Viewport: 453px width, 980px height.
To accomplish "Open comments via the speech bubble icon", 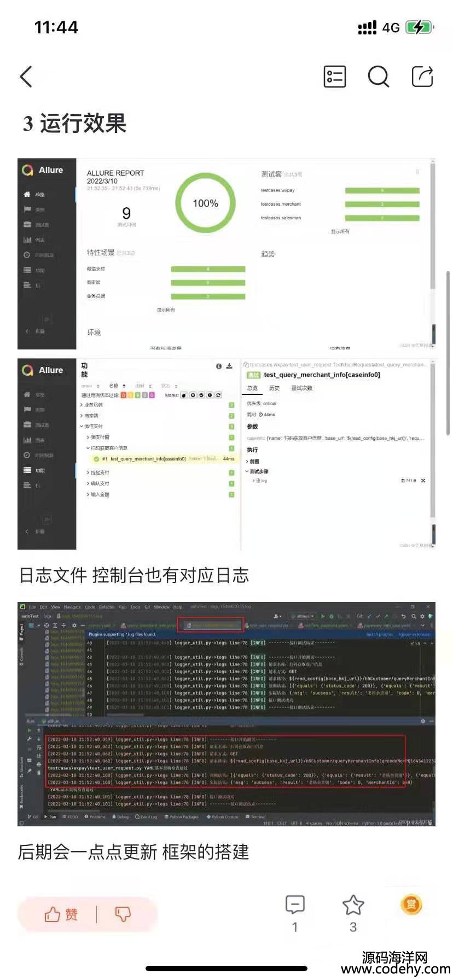I will click(x=295, y=905).
